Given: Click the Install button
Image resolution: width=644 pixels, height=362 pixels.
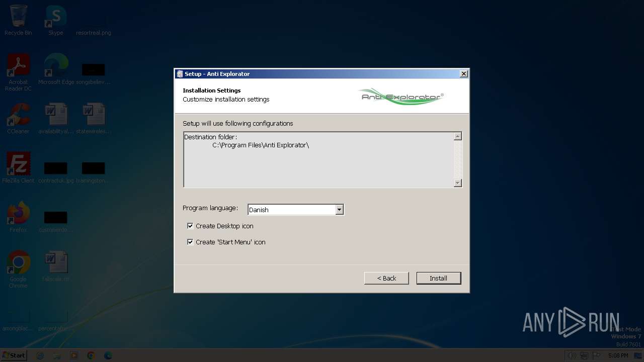Looking at the screenshot, I should 439,278.
